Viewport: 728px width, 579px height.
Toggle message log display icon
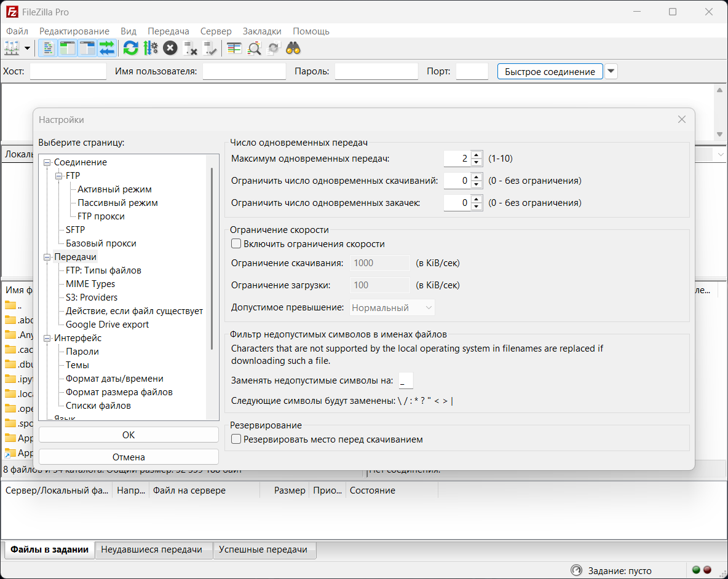pyautogui.click(x=47, y=48)
